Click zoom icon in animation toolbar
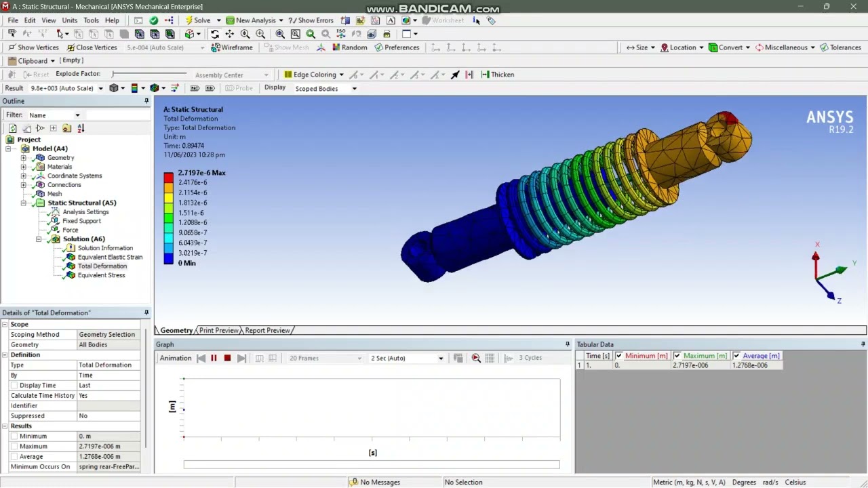Viewport: 868px width, 488px height. click(475, 358)
